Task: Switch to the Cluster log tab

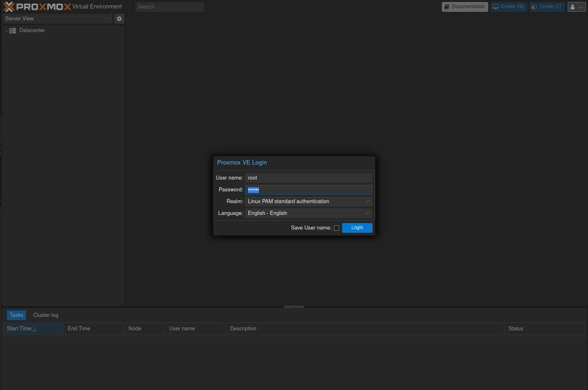Action: [46, 315]
